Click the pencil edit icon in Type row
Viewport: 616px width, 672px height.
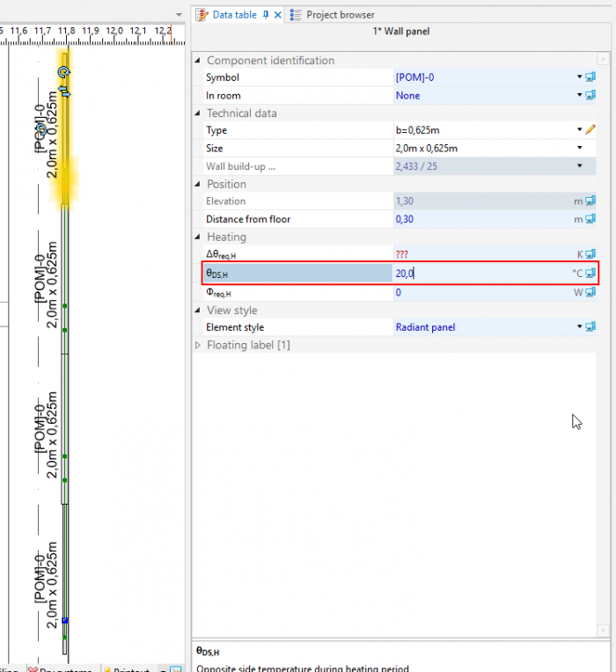coord(590,130)
